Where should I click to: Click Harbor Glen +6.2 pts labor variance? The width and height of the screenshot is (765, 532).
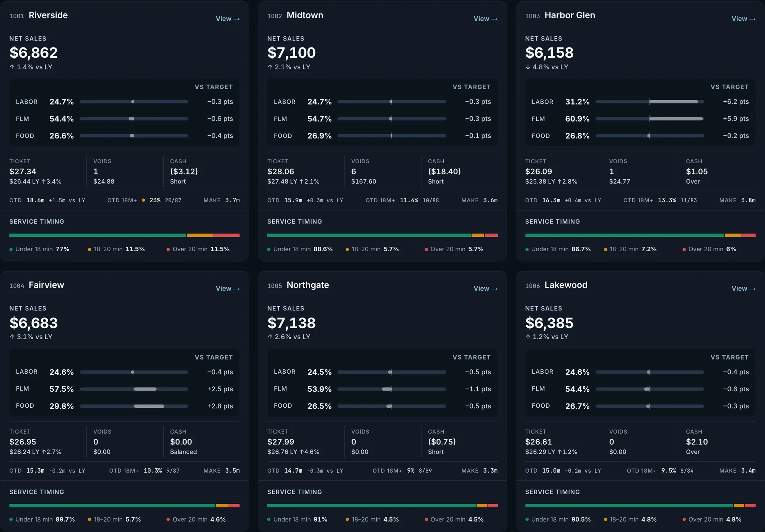click(736, 102)
